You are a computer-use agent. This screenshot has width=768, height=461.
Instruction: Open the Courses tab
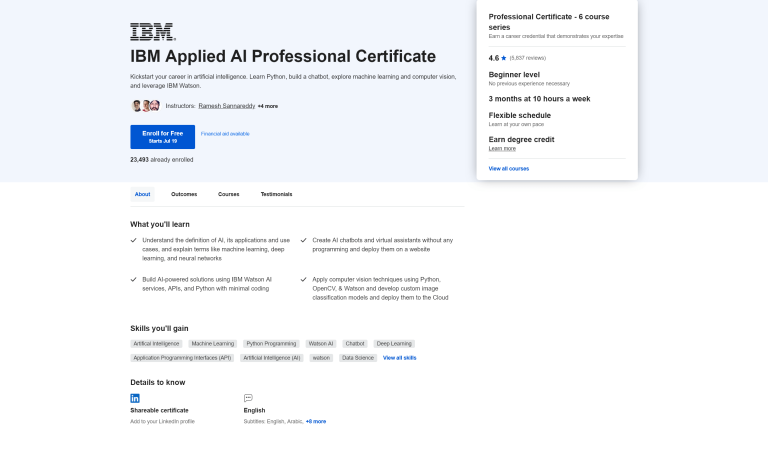coord(229,194)
